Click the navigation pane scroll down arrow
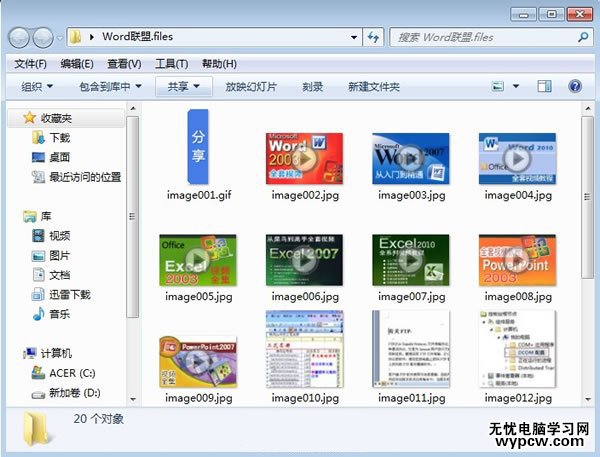Viewport: 600px width, 457px height. (133, 399)
